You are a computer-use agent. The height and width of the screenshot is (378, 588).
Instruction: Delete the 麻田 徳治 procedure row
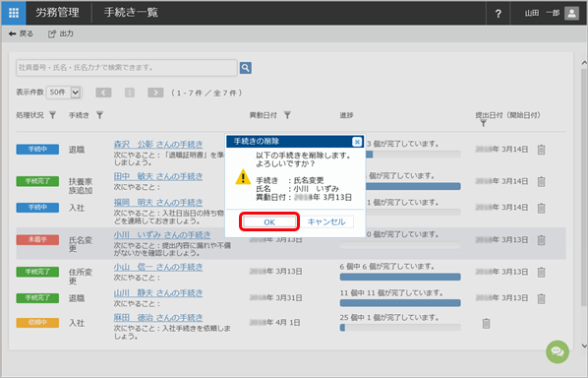click(x=486, y=323)
